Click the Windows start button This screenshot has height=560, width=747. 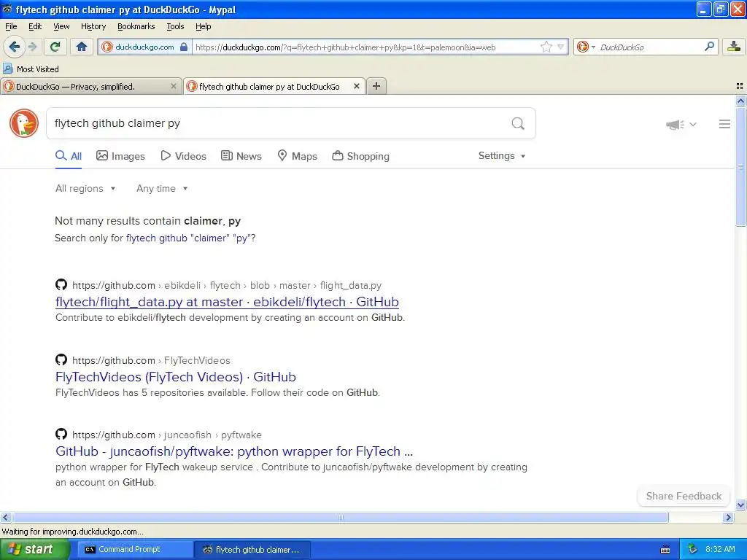(34, 549)
